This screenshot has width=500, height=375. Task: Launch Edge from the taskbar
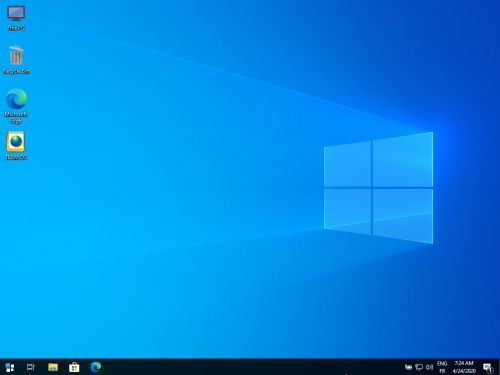(96, 367)
